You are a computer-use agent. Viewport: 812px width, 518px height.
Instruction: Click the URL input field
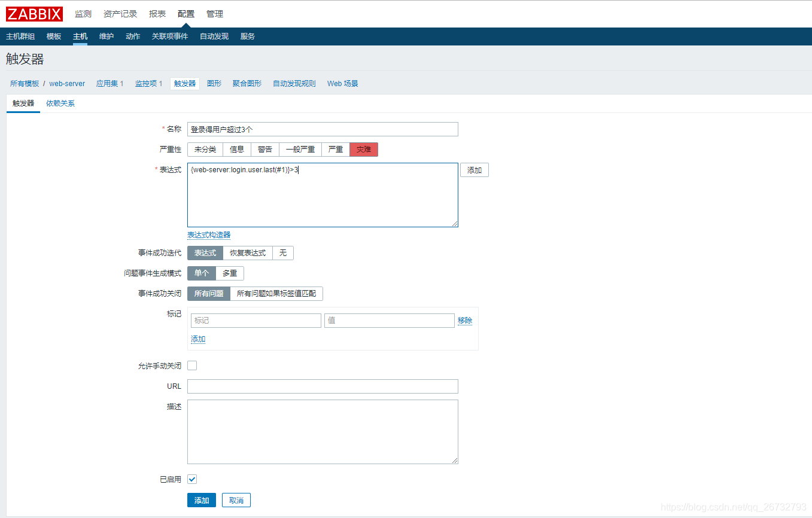[x=323, y=386]
